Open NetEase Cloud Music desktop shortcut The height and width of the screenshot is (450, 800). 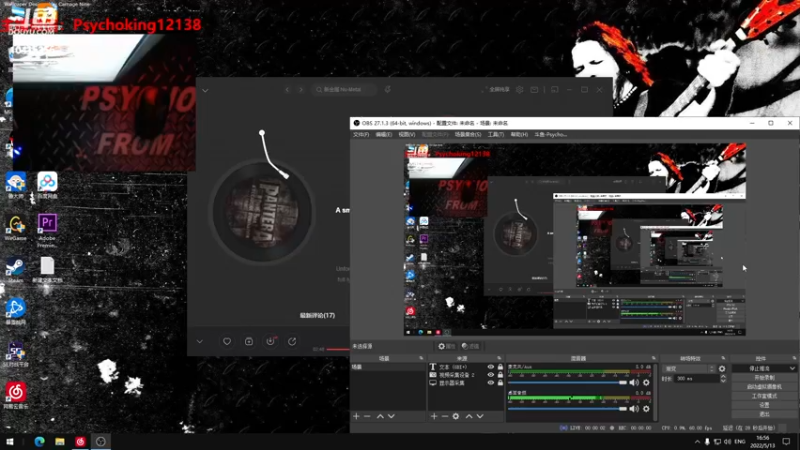[x=16, y=395]
